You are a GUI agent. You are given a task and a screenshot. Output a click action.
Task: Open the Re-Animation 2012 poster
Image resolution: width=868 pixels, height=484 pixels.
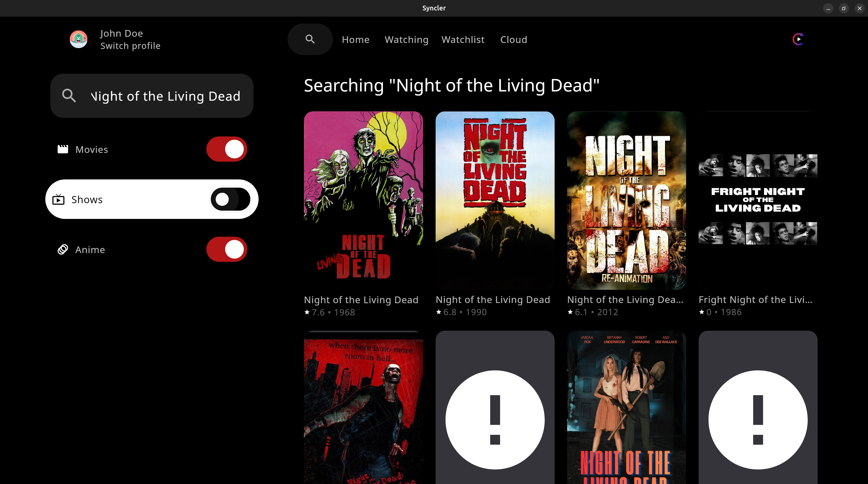point(627,200)
